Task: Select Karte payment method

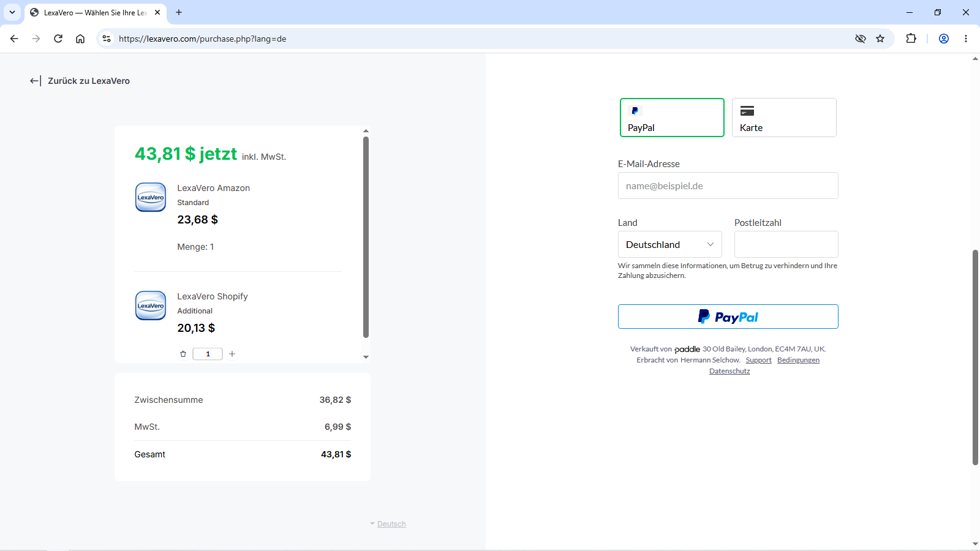Action: click(784, 118)
